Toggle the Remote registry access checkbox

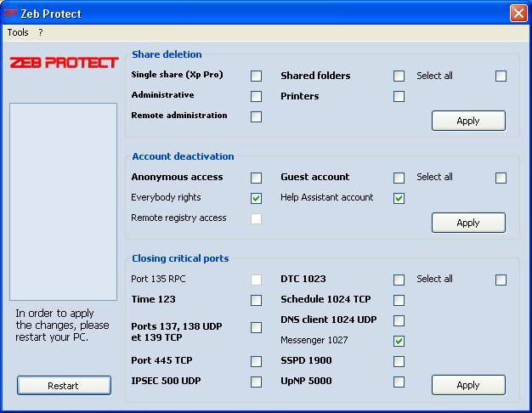256,218
